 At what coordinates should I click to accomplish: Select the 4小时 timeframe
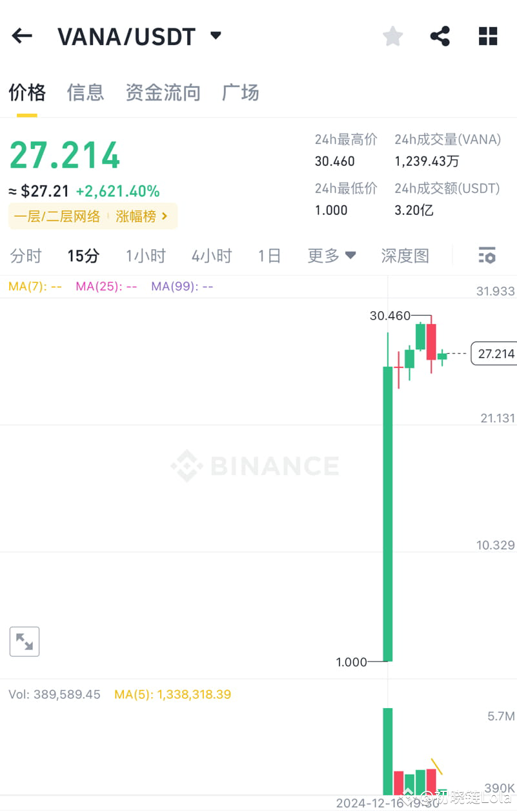(x=211, y=256)
